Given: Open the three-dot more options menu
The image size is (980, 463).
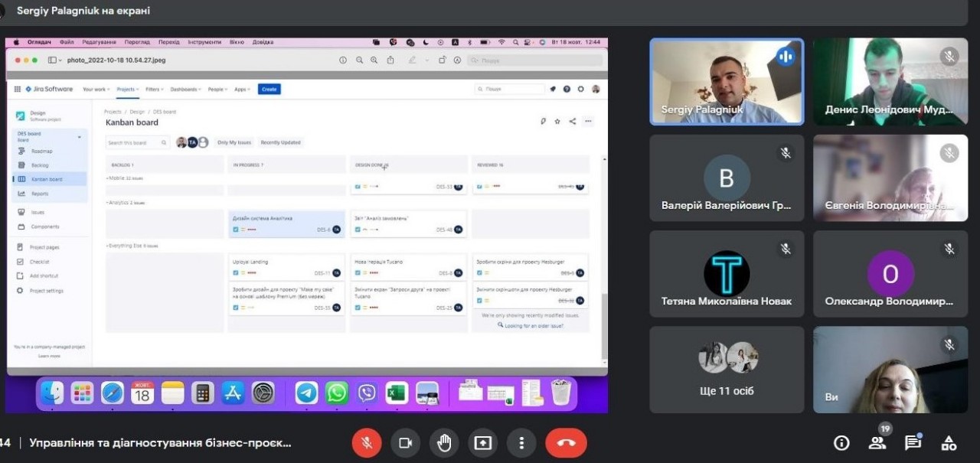Looking at the screenshot, I should [x=521, y=443].
